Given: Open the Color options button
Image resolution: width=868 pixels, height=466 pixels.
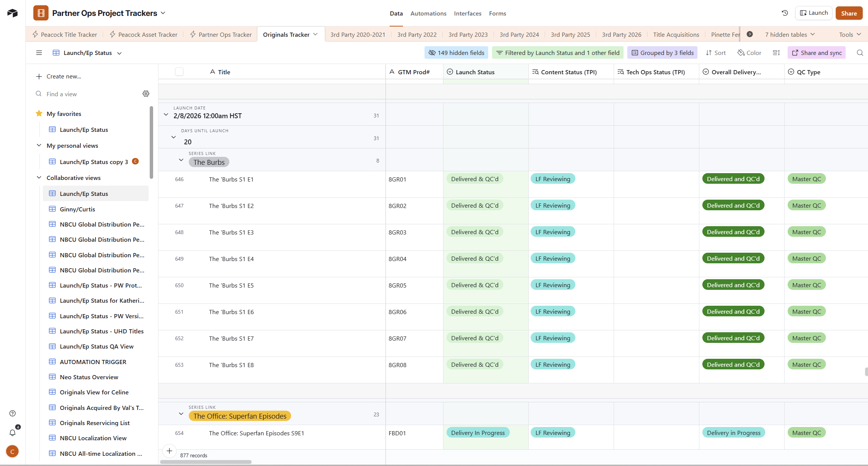Looking at the screenshot, I should tap(749, 53).
